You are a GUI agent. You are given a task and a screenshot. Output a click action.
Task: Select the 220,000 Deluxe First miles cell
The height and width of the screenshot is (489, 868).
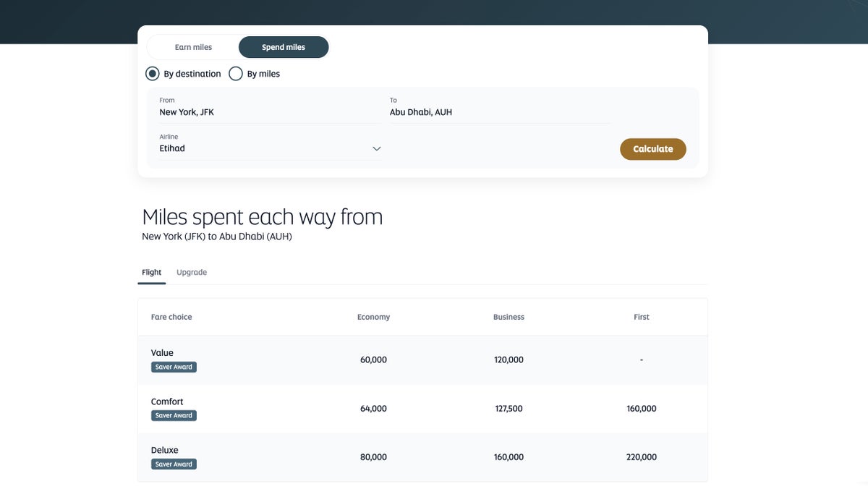pos(642,457)
